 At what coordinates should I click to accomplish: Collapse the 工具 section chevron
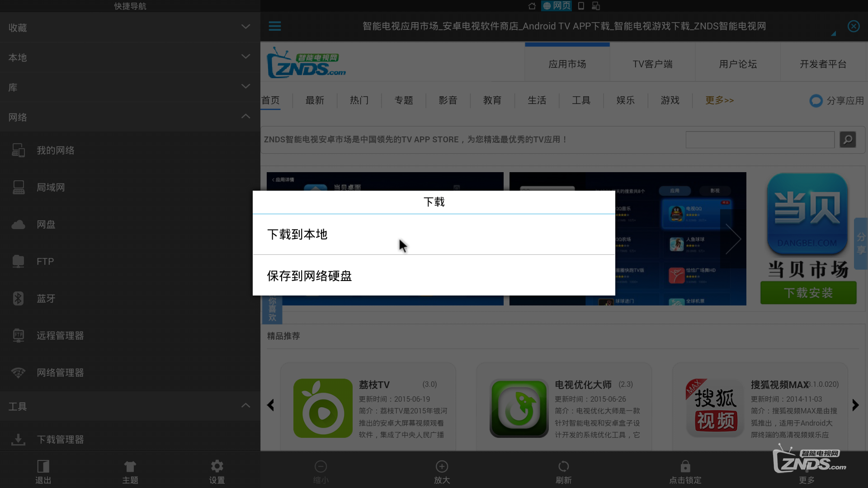tap(245, 405)
